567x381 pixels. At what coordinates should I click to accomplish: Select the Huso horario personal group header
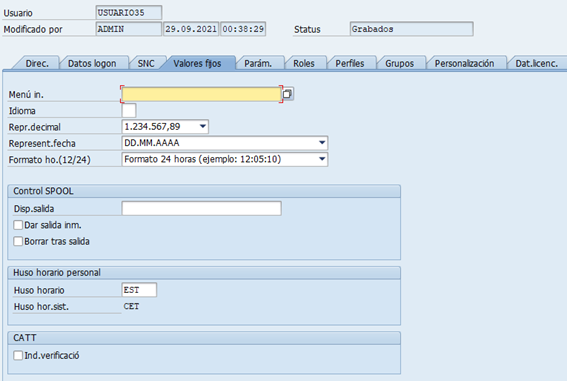click(x=204, y=273)
